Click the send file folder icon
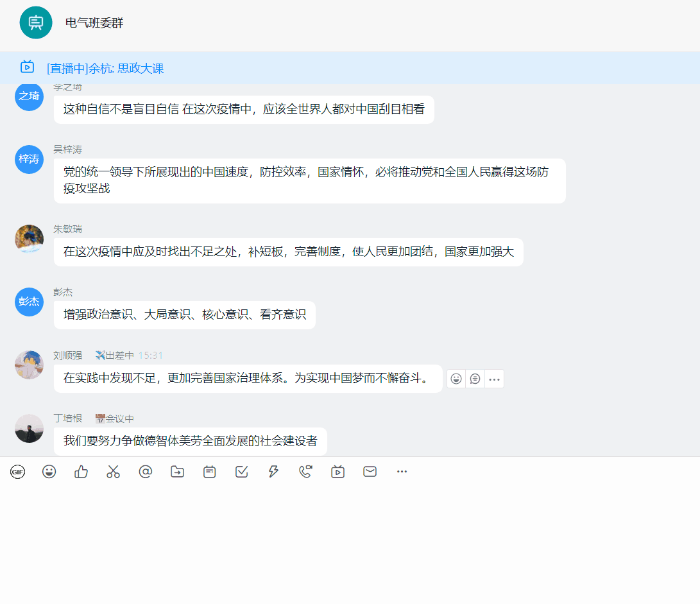Screen dimensions: 700x604 click(178, 472)
